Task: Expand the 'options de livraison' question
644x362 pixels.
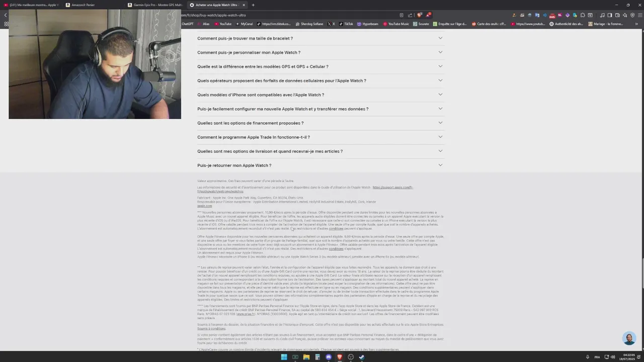Action: point(320,151)
